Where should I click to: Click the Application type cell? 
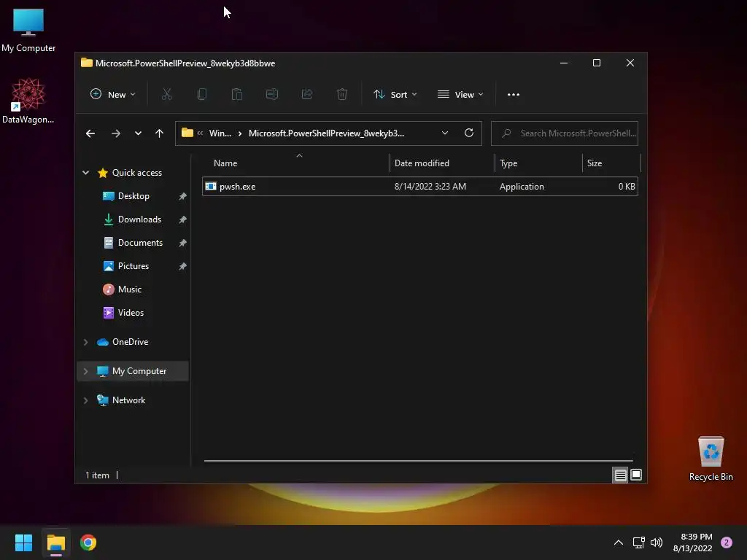coord(522,187)
